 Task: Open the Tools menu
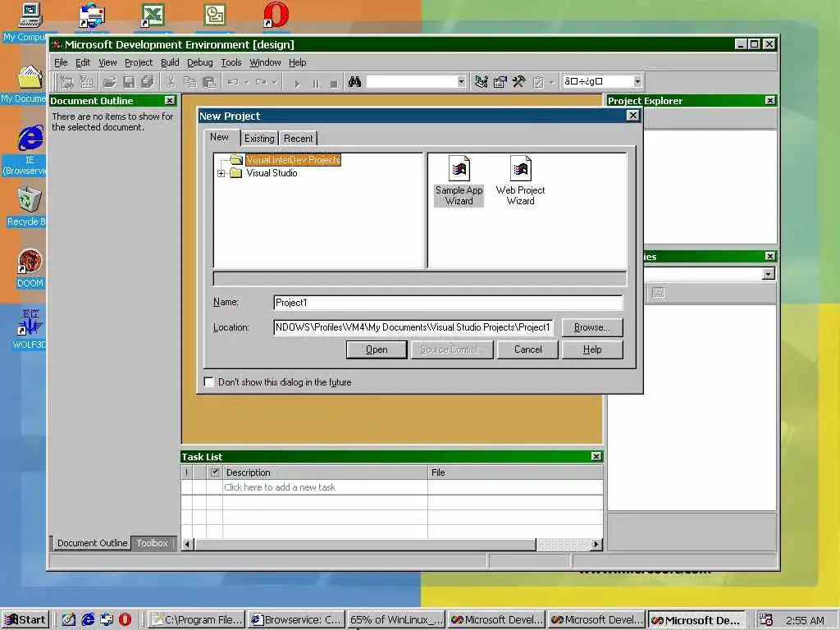coord(231,62)
